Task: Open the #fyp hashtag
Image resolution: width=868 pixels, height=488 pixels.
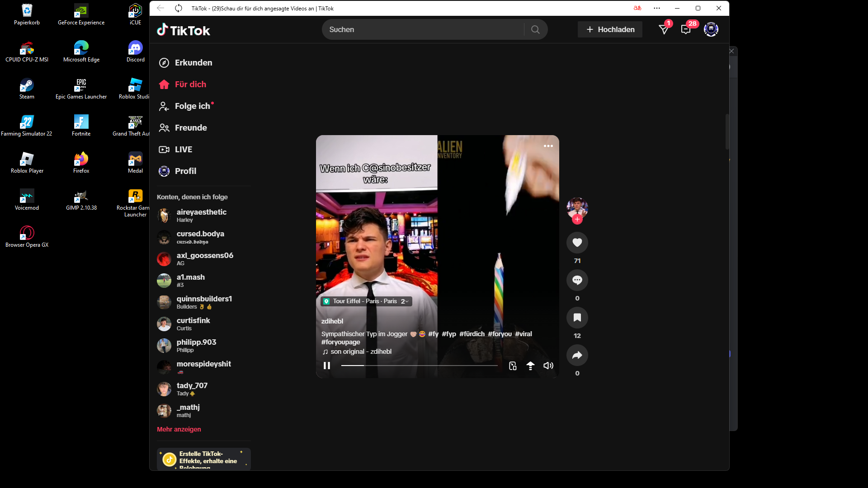Action: coord(449,334)
